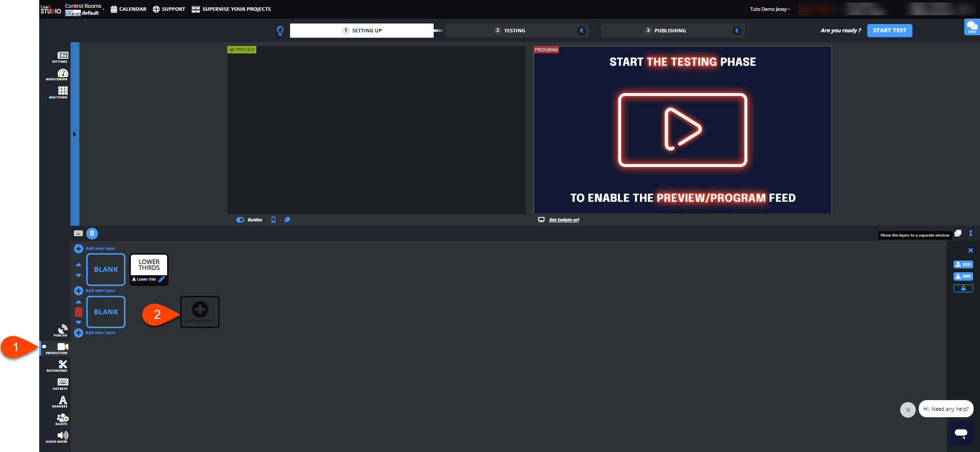This screenshot has width=980, height=452.
Task: Select the Setting Up step tab
Action: (x=362, y=30)
